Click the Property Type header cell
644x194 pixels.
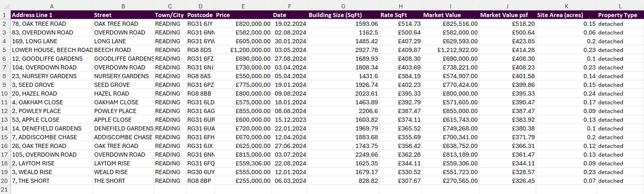click(620, 15)
